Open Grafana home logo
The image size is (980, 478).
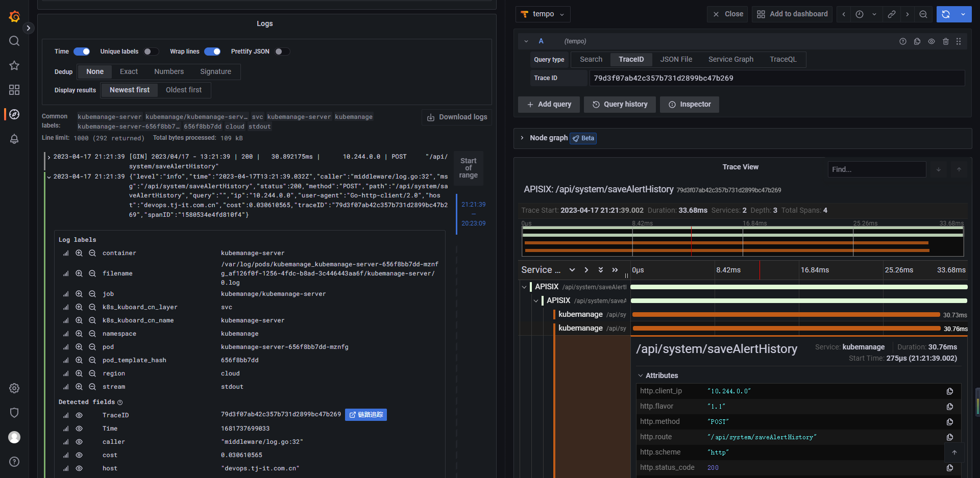[14, 16]
